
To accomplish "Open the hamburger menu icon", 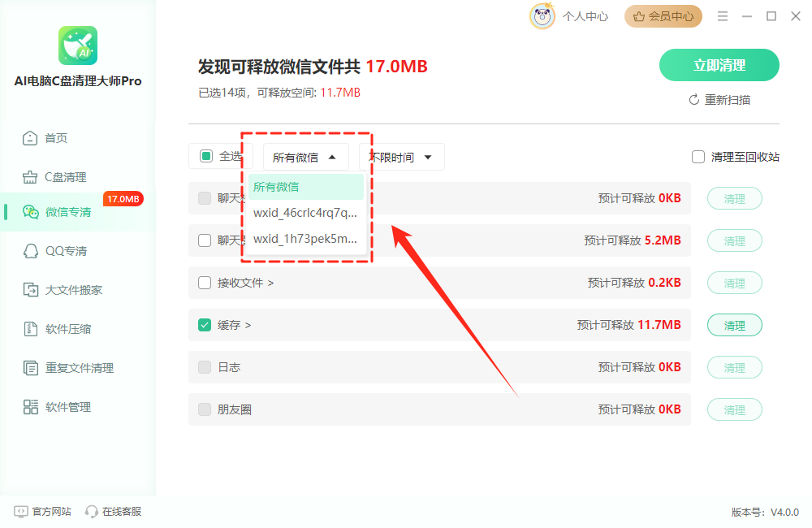I will [x=723, y=16].
